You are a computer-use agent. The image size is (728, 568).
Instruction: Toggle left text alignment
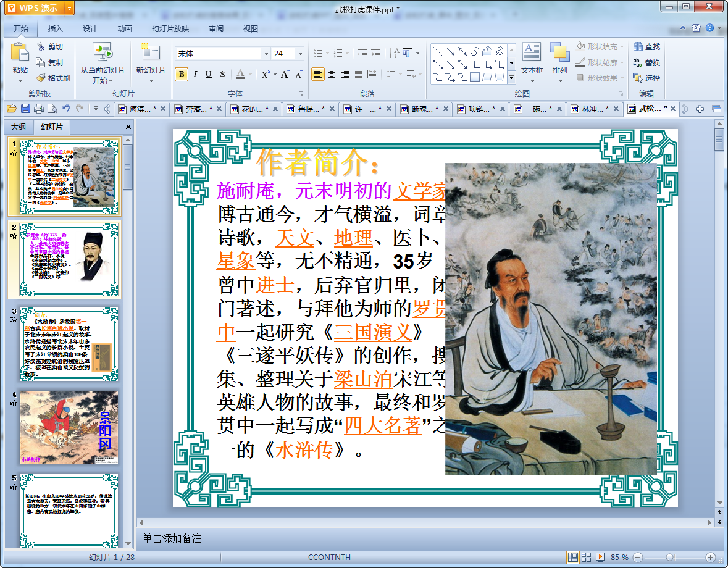point(317,74)
